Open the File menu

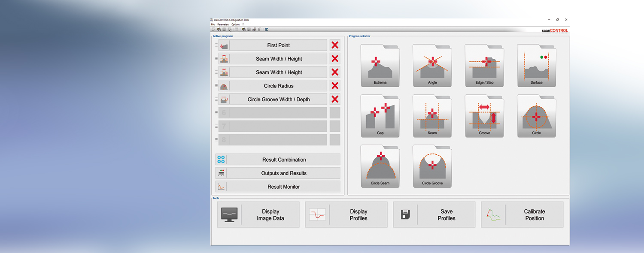pyautogui.click(x=213, y=24)
